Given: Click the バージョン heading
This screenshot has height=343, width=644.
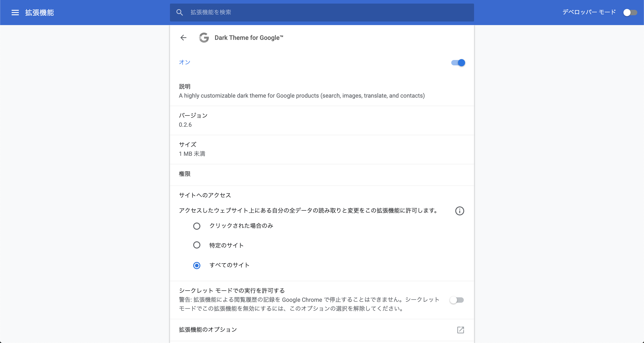Looking at the screenshot, I should click(193, 116).
